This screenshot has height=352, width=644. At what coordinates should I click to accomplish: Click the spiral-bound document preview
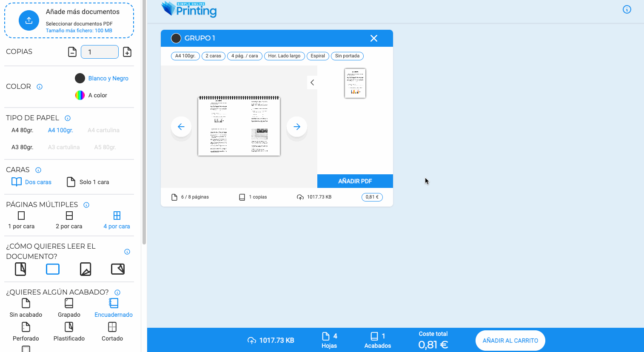[x=239, y=126]
